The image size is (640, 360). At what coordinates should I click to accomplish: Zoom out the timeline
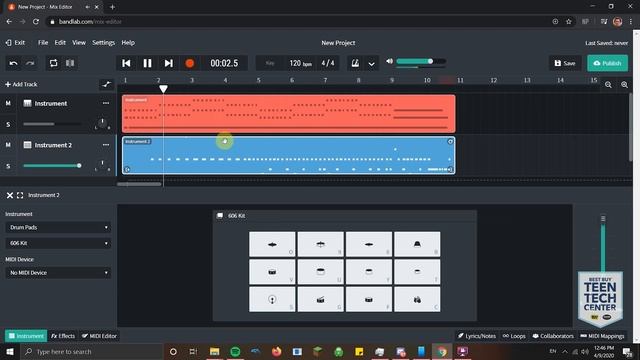(608, 84)
